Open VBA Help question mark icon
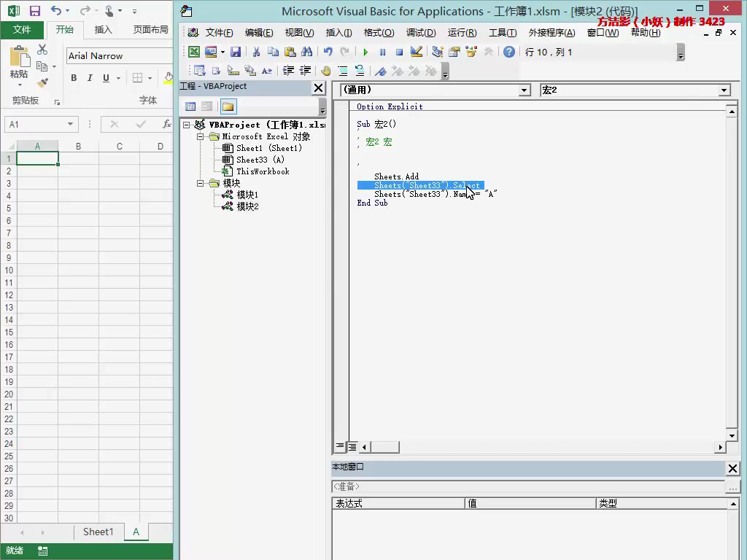 tap(508, 52)
